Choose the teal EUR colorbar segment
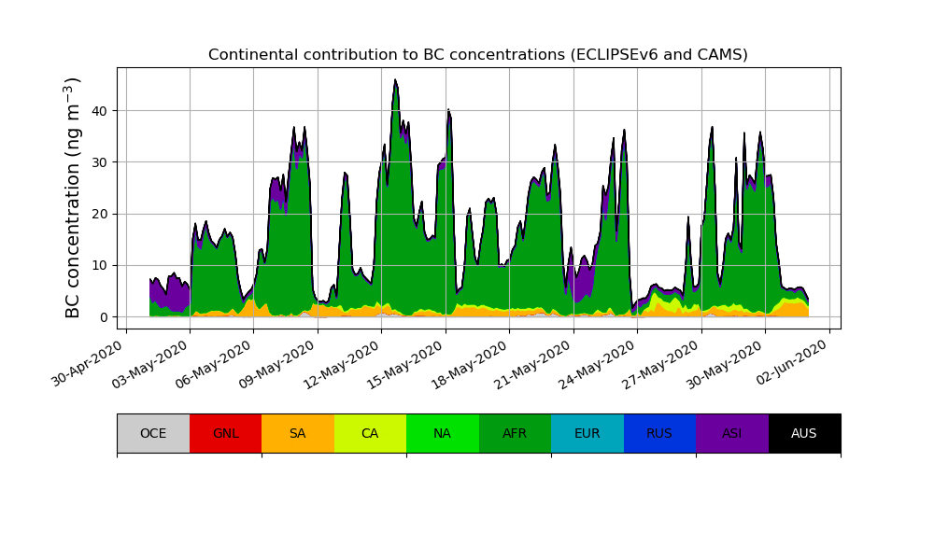Screen dimensions: 934x560 coord(587,433)
